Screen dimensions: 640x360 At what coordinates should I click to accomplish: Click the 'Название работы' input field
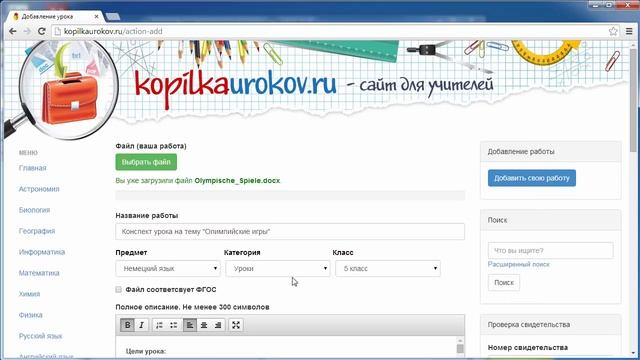click(x=290, y=231)
